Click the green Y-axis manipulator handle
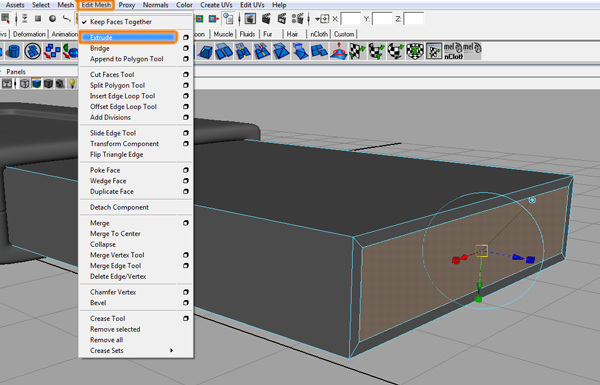This screenshot has height=385, width=600. pos(478,299)
